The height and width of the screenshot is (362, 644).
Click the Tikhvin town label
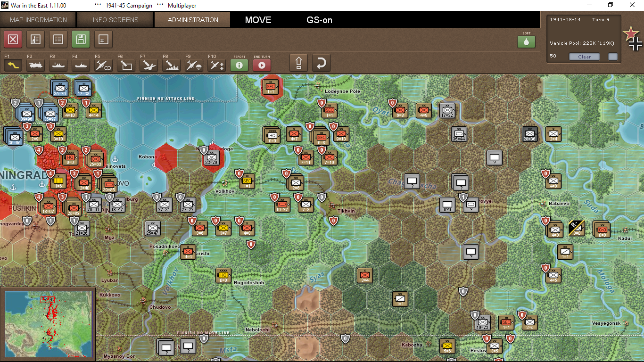tap(347, 211)
